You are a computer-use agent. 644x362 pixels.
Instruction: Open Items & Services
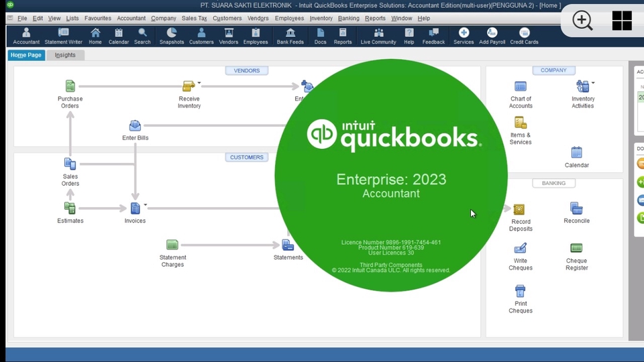[x=520, y=123]
